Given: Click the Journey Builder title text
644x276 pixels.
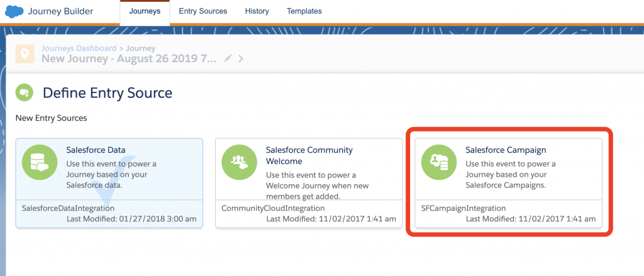Looking at the screenshot, I should pyautogui.click(x=60, y=11).
